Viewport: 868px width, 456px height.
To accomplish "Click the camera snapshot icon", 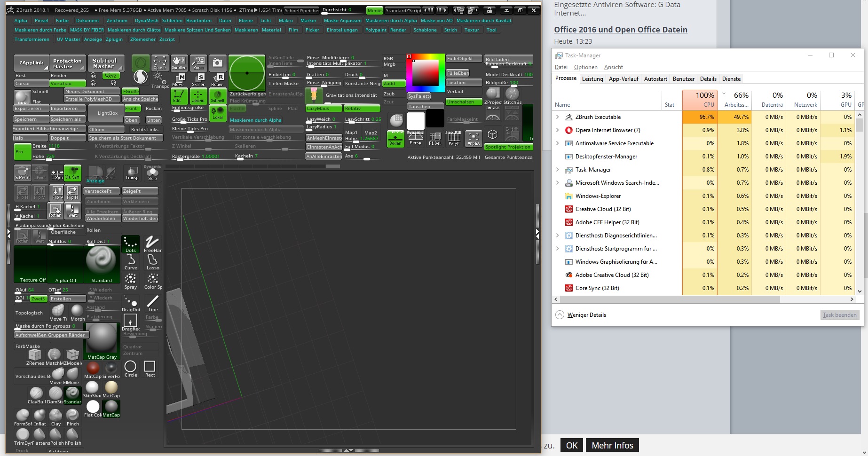I will (x=217, y=63).
